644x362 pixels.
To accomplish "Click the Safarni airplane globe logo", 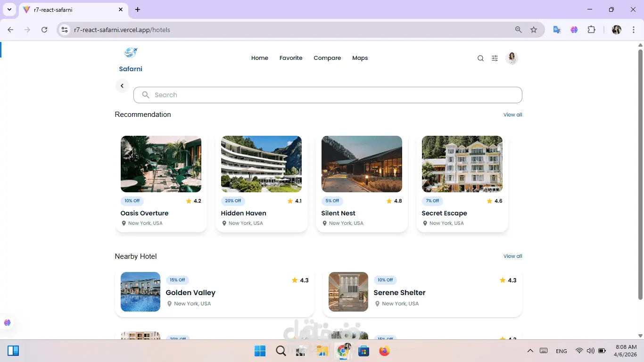I will [x=131, y=52].
